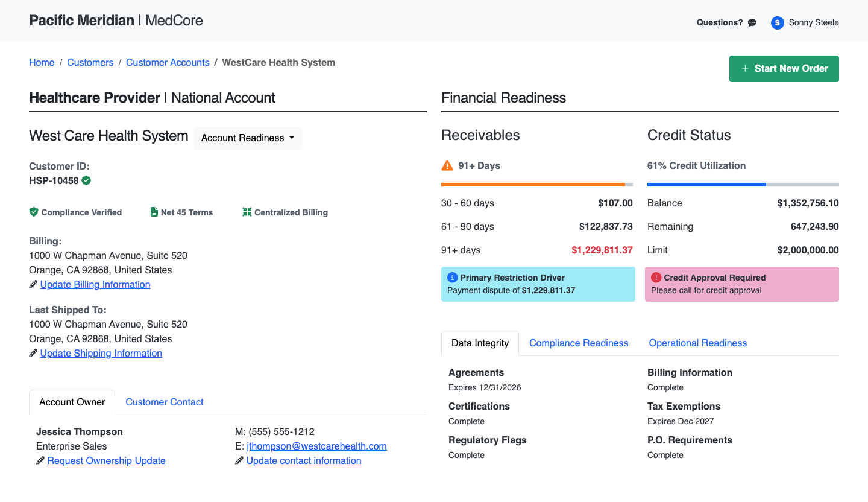Click the blue info icon on Primary Restriction Driver

click(452, 278)
